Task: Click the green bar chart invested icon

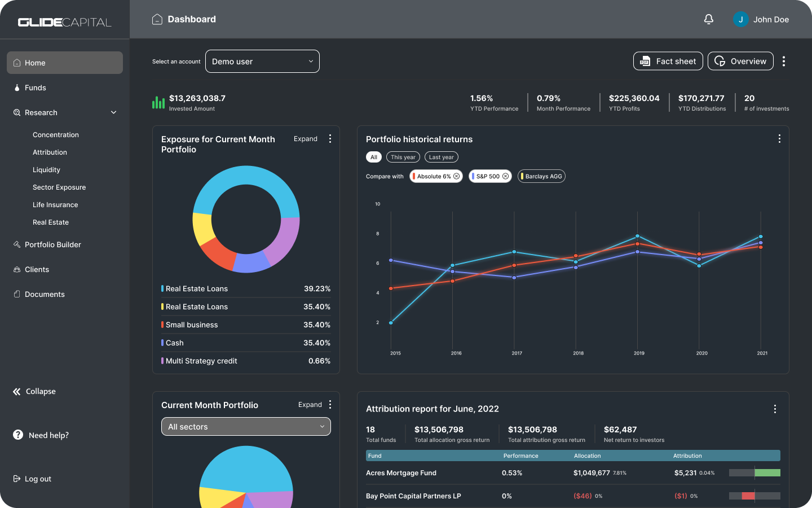Action: click(x=158, y=102)
